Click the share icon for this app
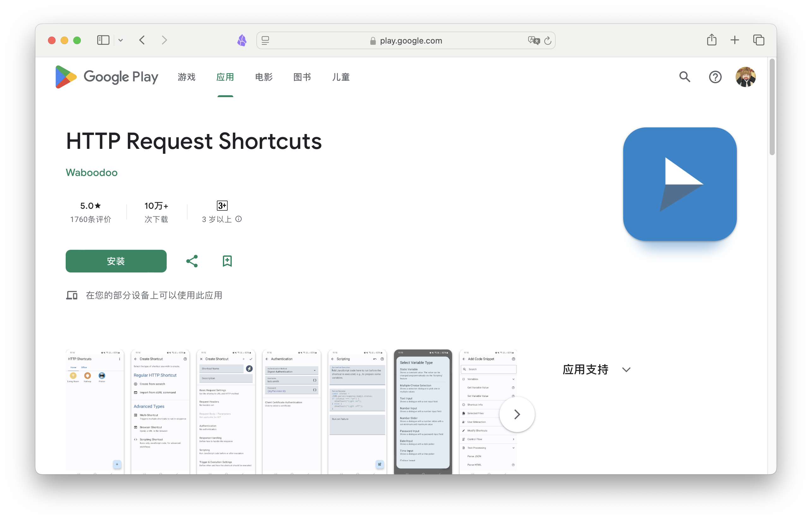812x521 pixels. tap(192, 261)
